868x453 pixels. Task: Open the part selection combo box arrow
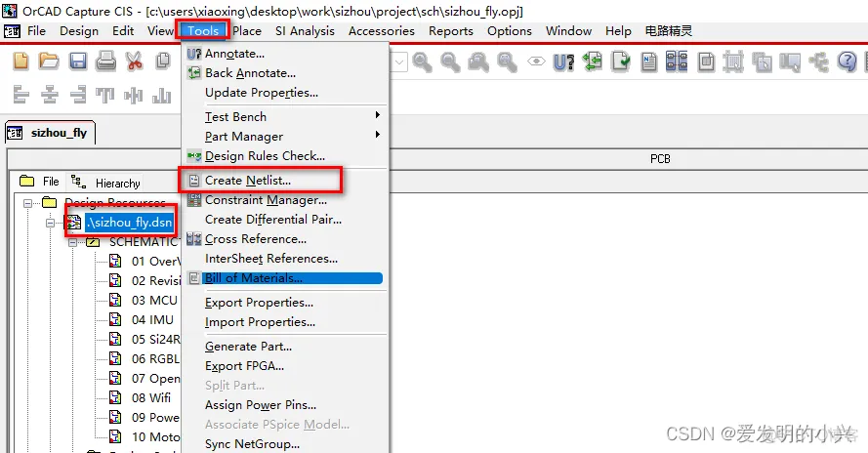click(x=399, y=62)
